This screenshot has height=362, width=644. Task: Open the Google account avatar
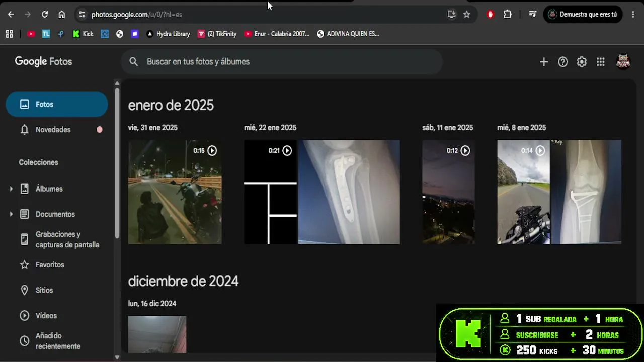coord(623,61)
